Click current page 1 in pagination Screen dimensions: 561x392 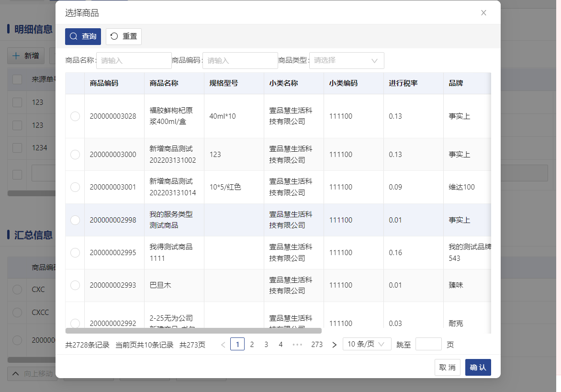[237, 345]
